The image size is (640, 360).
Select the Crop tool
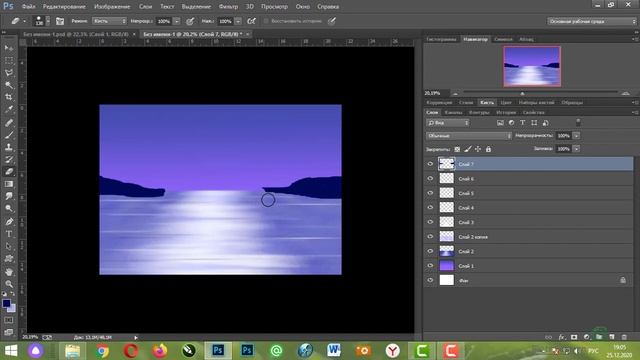tap(9, 97)
